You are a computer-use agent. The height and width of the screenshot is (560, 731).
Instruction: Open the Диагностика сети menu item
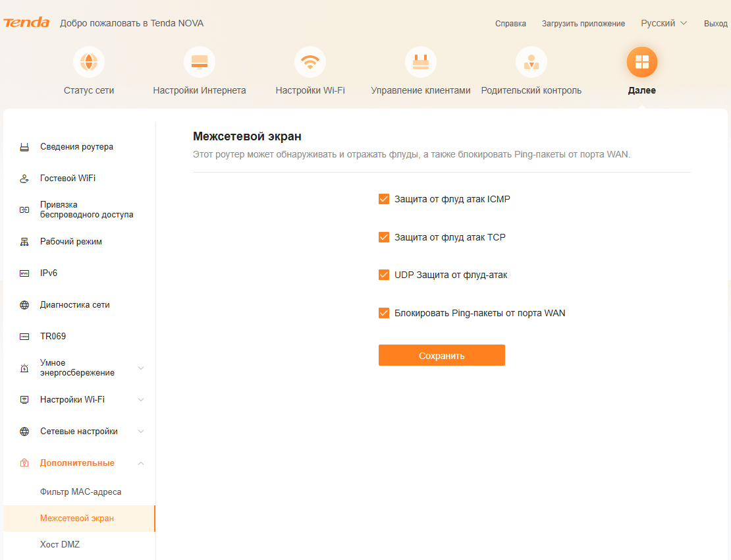(74, 304)
